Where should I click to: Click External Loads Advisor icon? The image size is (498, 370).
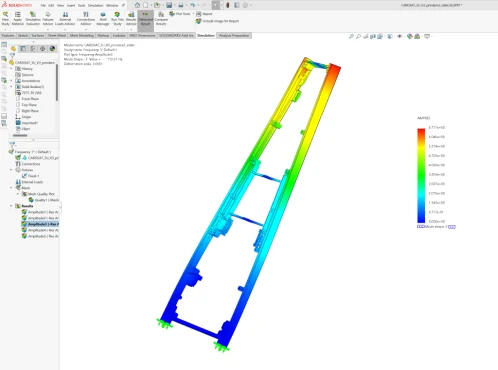point(65,14)
